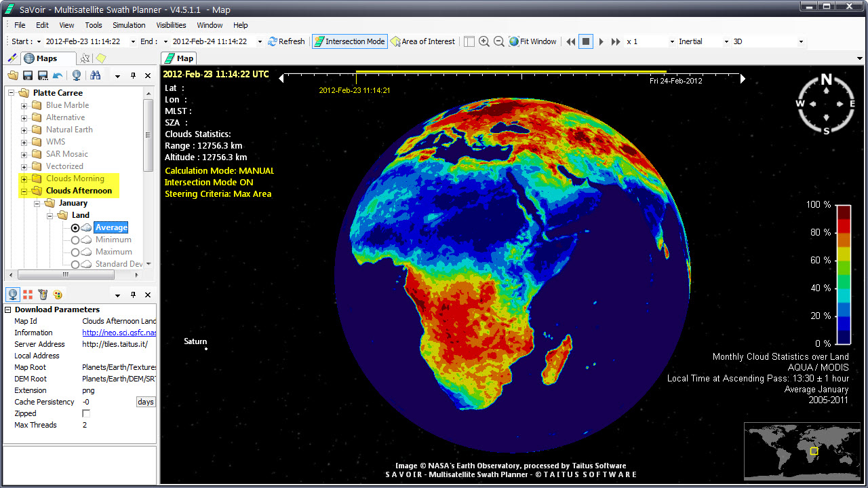
Task: Open the neo.sci.gsfc Information link
Action: (x=119, y=333)
